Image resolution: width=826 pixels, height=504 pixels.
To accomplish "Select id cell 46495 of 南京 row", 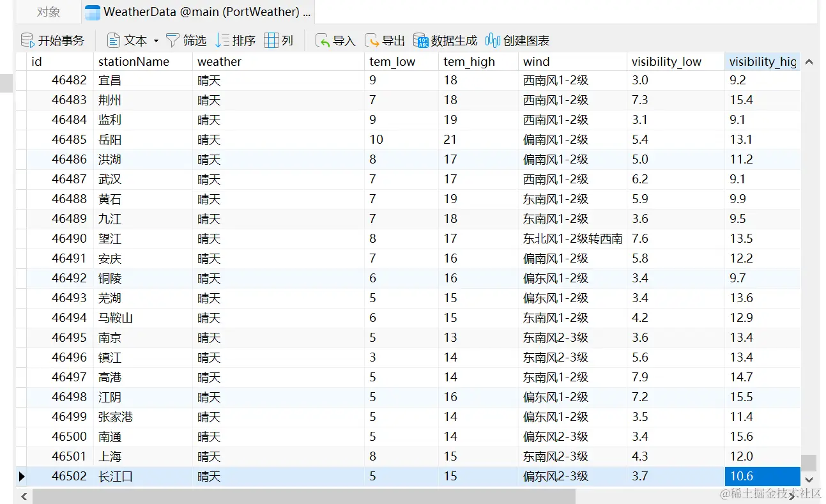I will pos(60,337).
